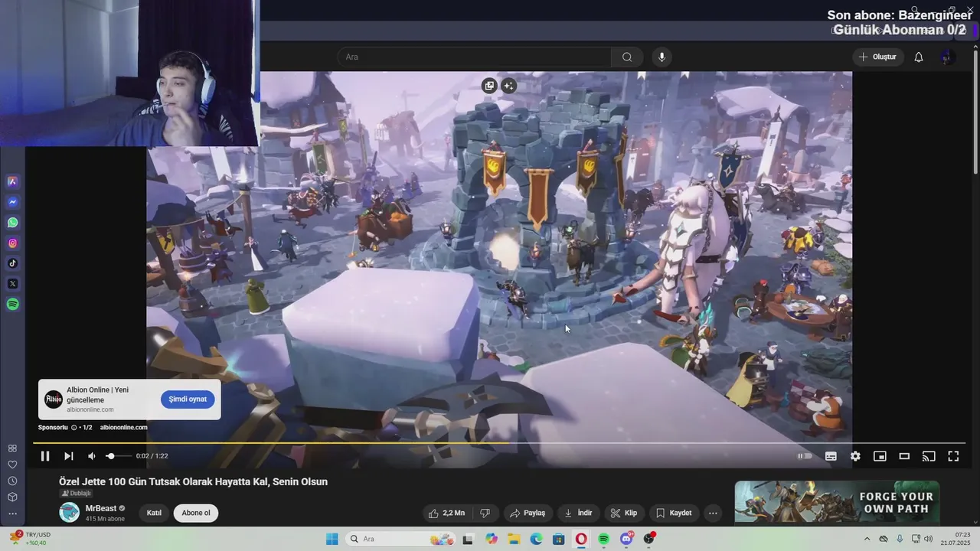Enable miniplayer mode
The image size is (980, 551).
(880, 456)
